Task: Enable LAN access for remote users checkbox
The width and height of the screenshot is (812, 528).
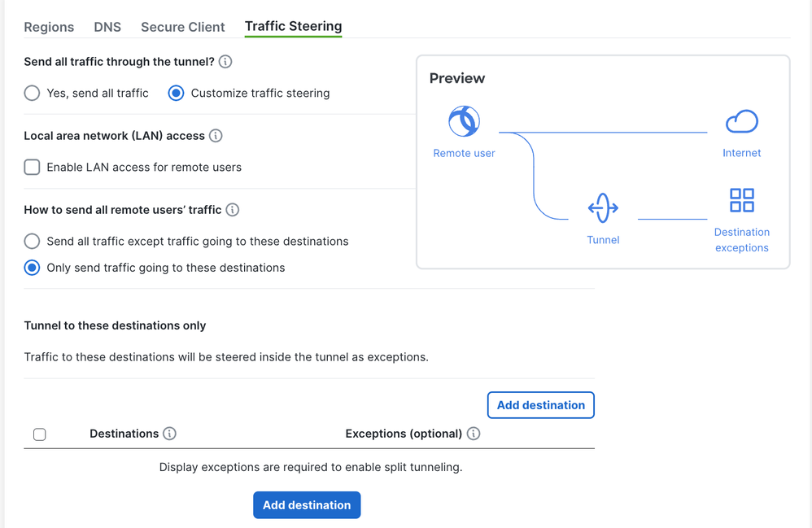Action: 32,167
